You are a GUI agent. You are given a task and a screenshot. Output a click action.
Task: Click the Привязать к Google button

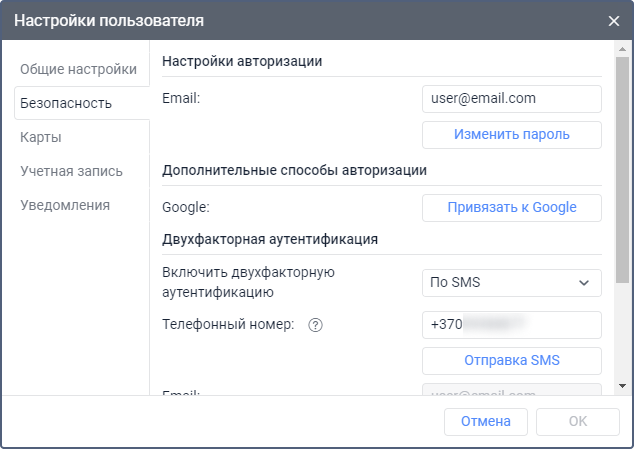click(x=511, y=208)
